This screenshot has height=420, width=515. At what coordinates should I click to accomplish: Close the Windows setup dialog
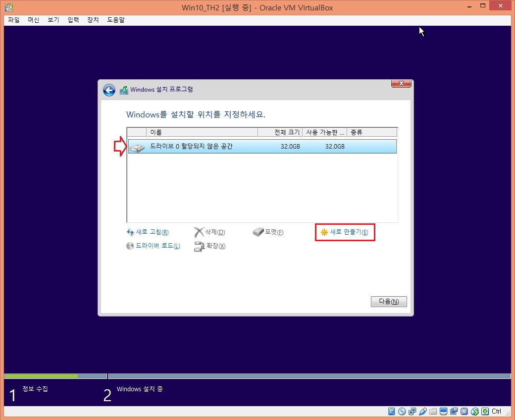[x=401, y=83]
